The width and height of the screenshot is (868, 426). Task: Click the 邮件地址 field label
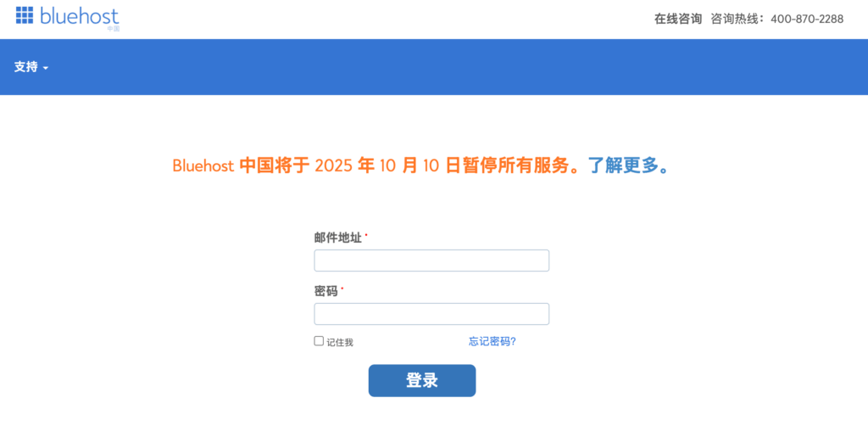[x=337, y=238]
